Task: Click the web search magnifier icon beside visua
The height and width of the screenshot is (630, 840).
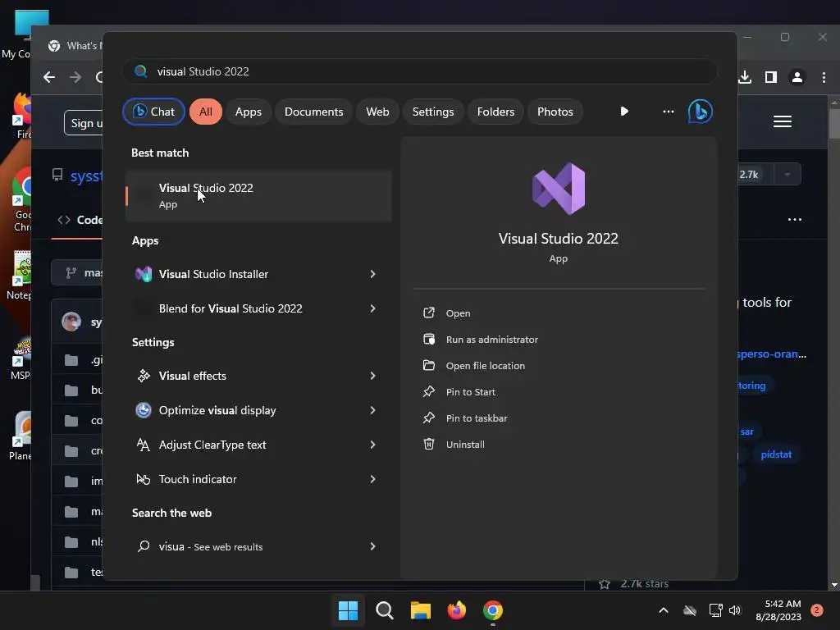Action: pyautogui.click(x=143, y=546)
